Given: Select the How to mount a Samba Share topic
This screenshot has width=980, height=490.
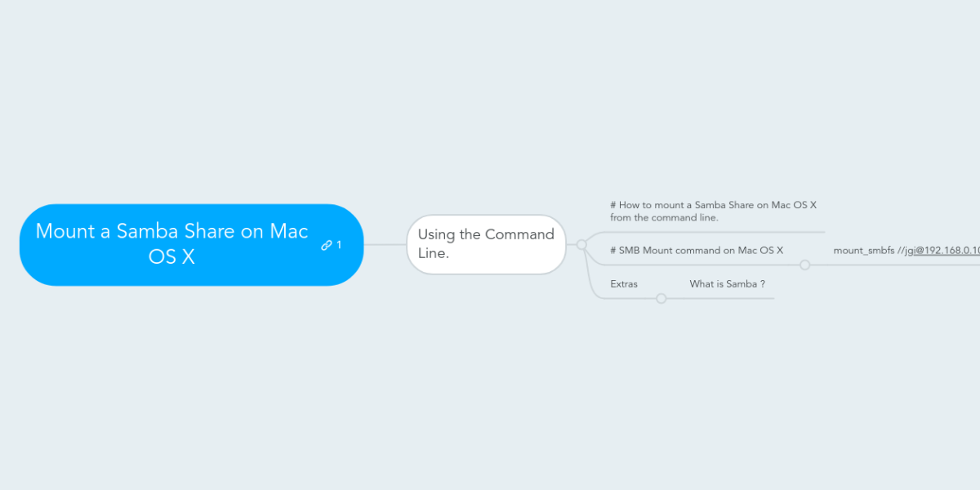Looking at the screenshot, I should point(713,212).
